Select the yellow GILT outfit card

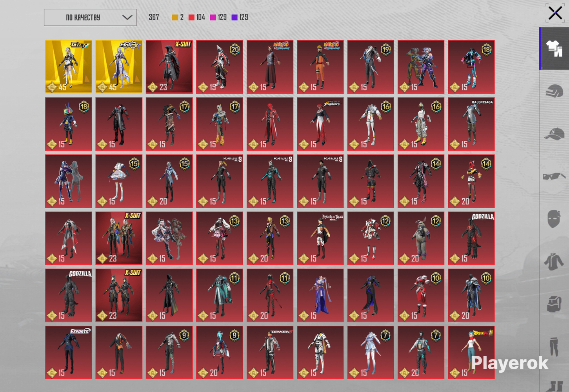click(x=69, y=67)
